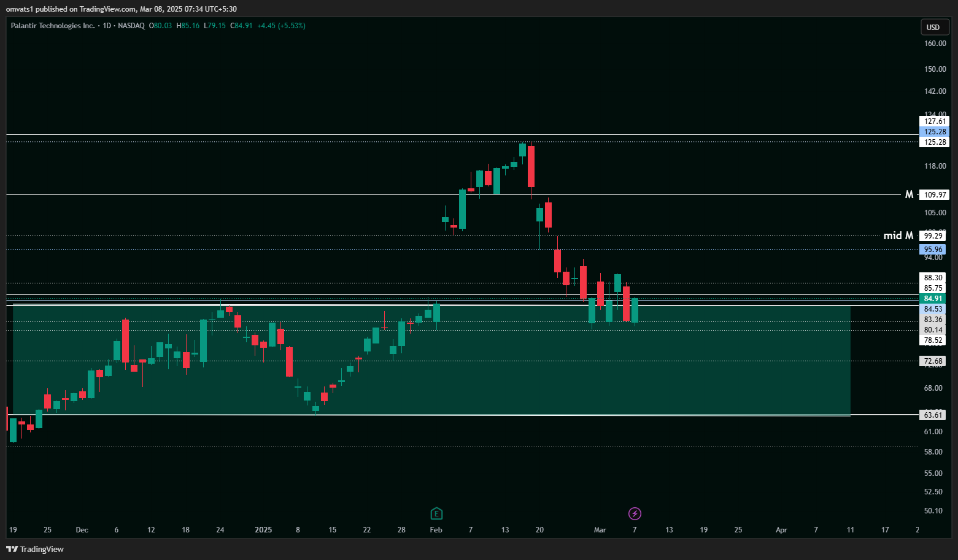Click the Mar label on time axis
The image size is (958, 560).
(600, 530)
